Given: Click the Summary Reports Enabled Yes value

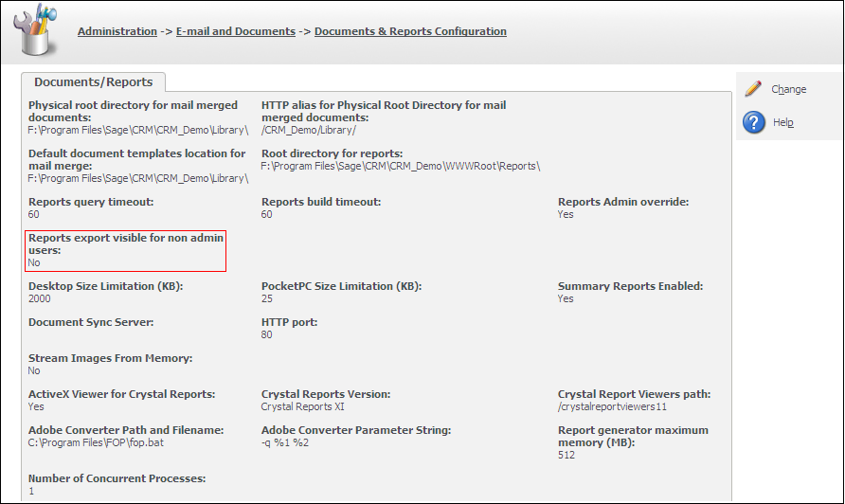Looking at the screenshot, I should pyautogui.click(x=566, y=298).
